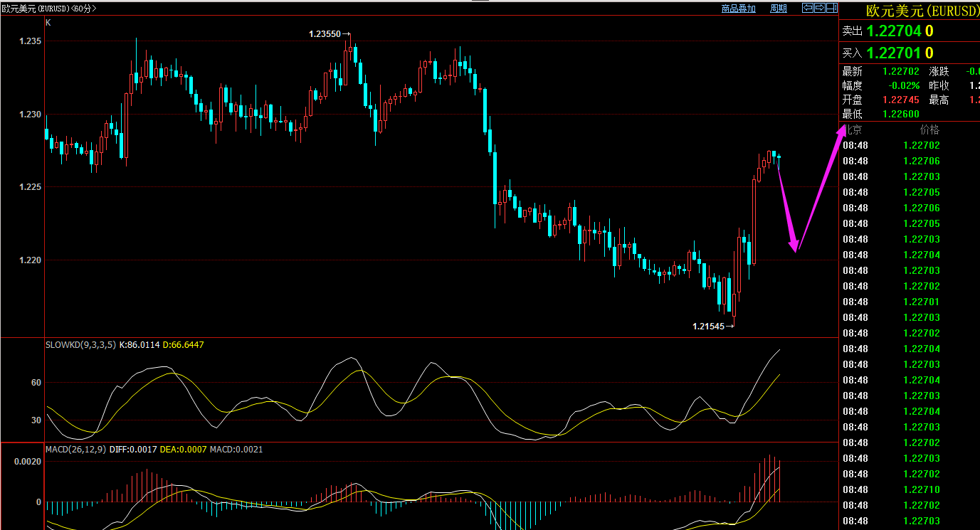Click the DEA:0.0007 value

pyautogui.click(x=182, y=450)
